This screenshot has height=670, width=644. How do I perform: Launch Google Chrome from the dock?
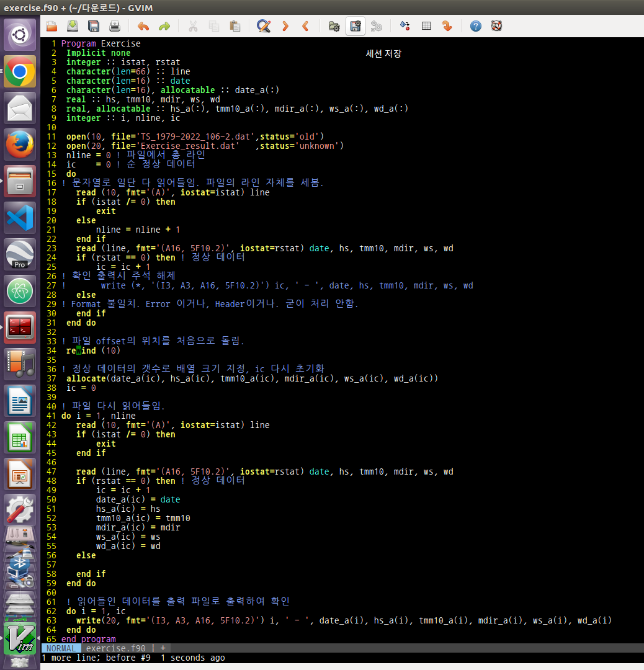[x=20, y=73]
